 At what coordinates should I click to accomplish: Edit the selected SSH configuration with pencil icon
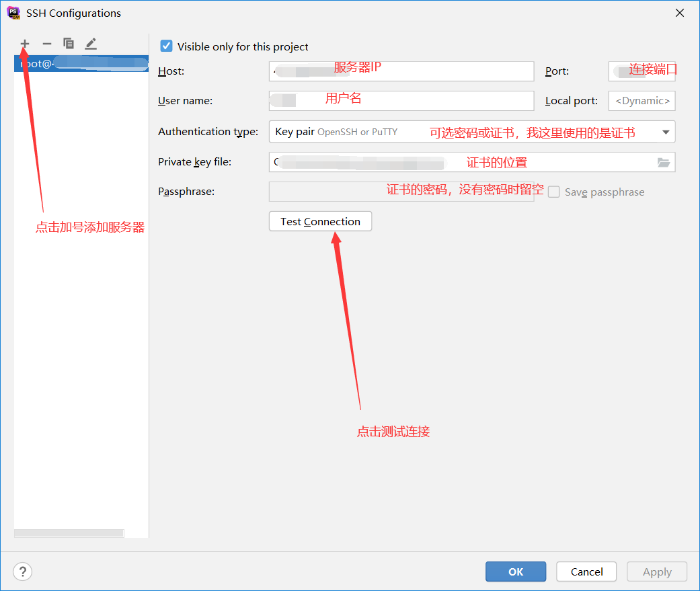91,43
